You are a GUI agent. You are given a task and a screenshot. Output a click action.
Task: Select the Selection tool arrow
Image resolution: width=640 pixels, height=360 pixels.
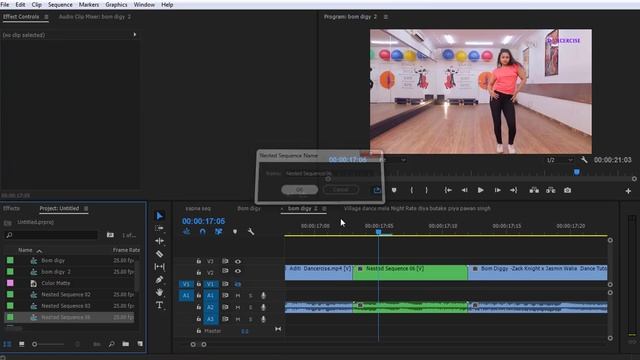pyautogui.click(x=160, y=216)
